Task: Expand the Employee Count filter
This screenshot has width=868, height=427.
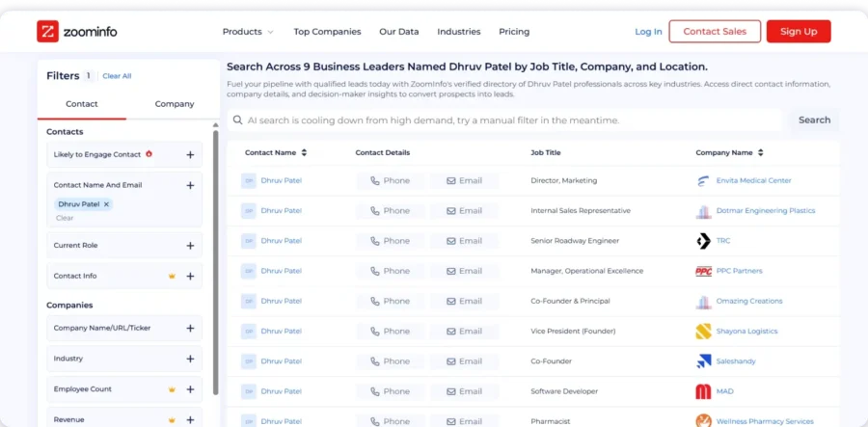Action: (x=190, y=389)
